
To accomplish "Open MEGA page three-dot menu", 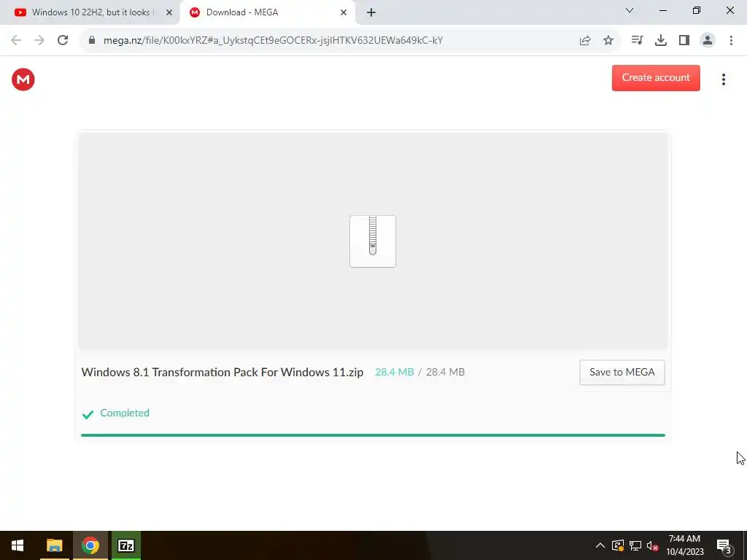I will pos(723,79).
